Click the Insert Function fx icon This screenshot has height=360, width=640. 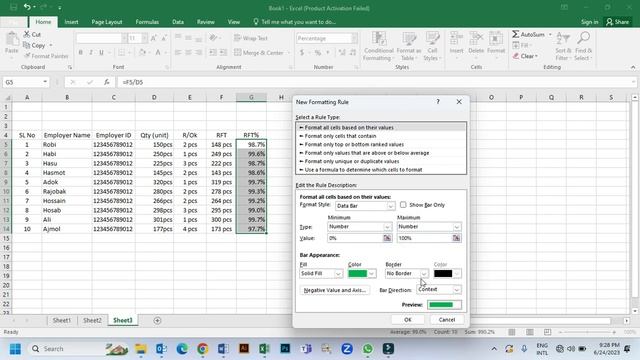(107, 82)
